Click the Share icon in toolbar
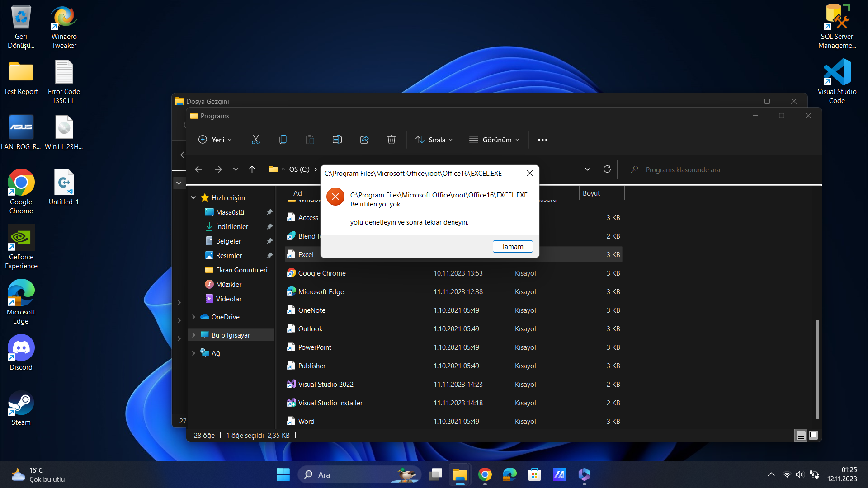The image size is (868, 488). click(364, 140)
